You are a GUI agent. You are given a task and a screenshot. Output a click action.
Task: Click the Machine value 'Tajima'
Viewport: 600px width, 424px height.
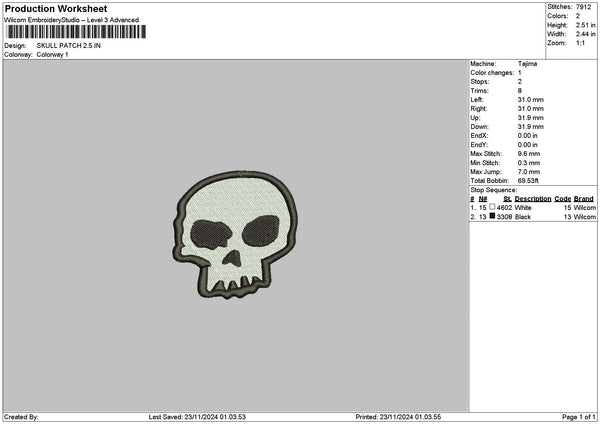point(527,64)
